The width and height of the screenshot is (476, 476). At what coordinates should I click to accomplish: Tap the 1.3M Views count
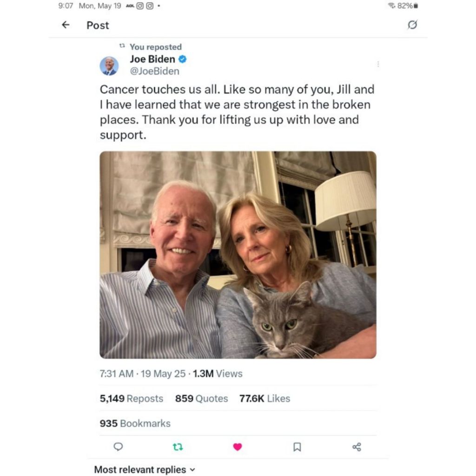tap(218, 373)
